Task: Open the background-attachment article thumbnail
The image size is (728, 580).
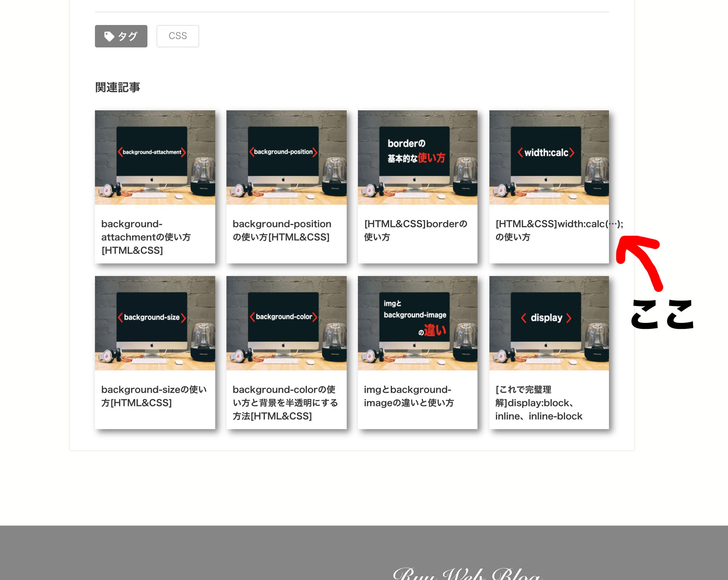Action: 155,157
